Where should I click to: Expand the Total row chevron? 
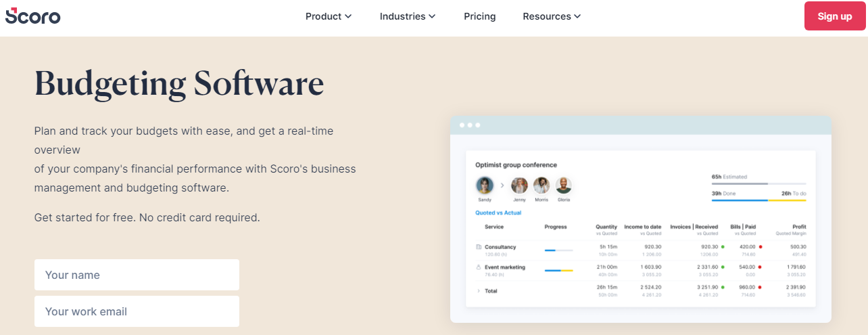[x=479, y=290]
